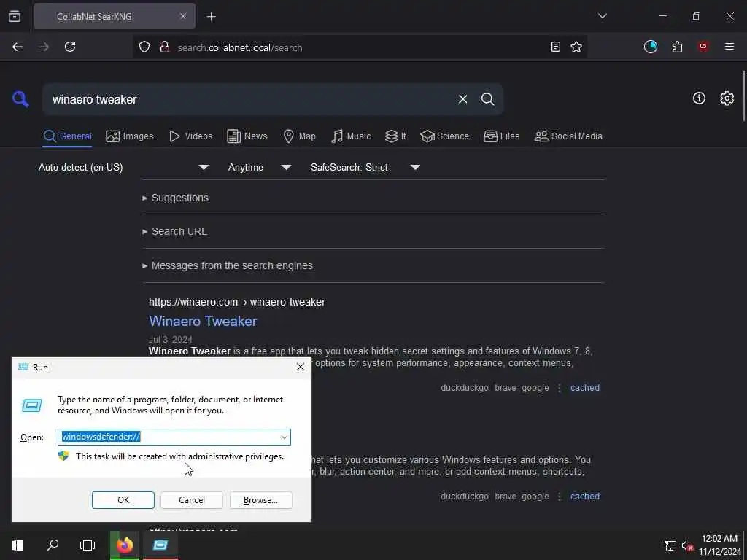The image size is (747, 560).
Task: Click the Run taskbar icon
Action: click(160, 545)
